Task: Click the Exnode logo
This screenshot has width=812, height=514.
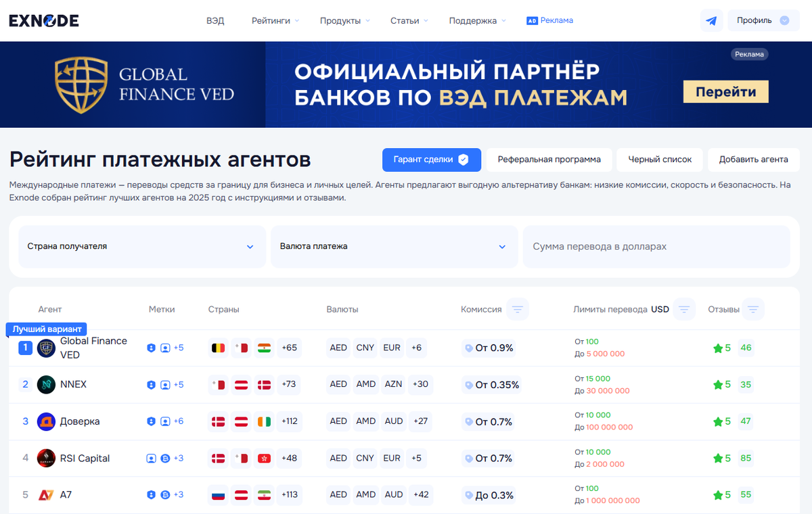Action: pos(44,20)
